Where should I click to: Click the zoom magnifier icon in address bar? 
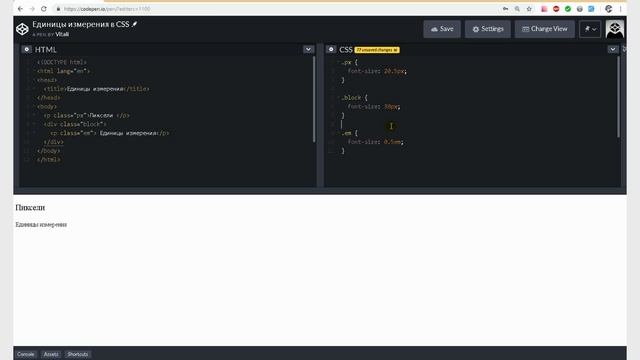click(x=517, y=9)
